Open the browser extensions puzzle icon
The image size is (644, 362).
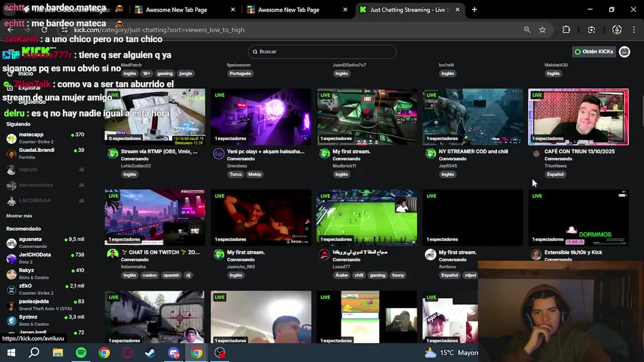click(566, 30)
